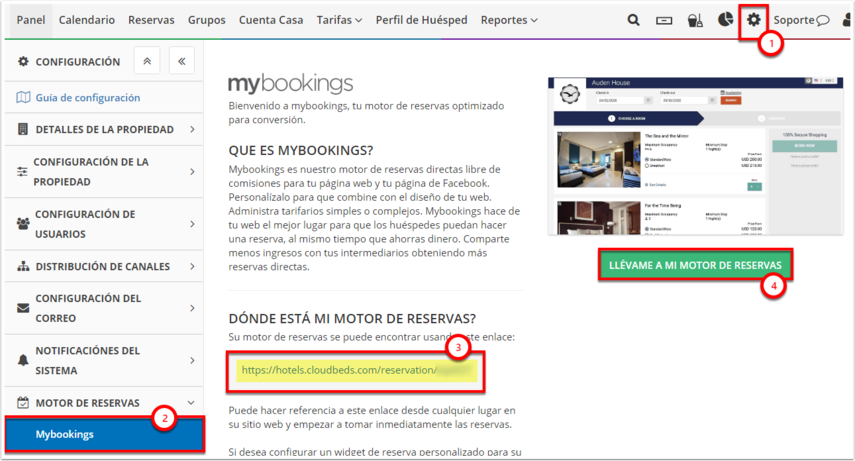Open the Grupos menu item
Viewport: 855px width, 461px height.
(x=207, y=20)
